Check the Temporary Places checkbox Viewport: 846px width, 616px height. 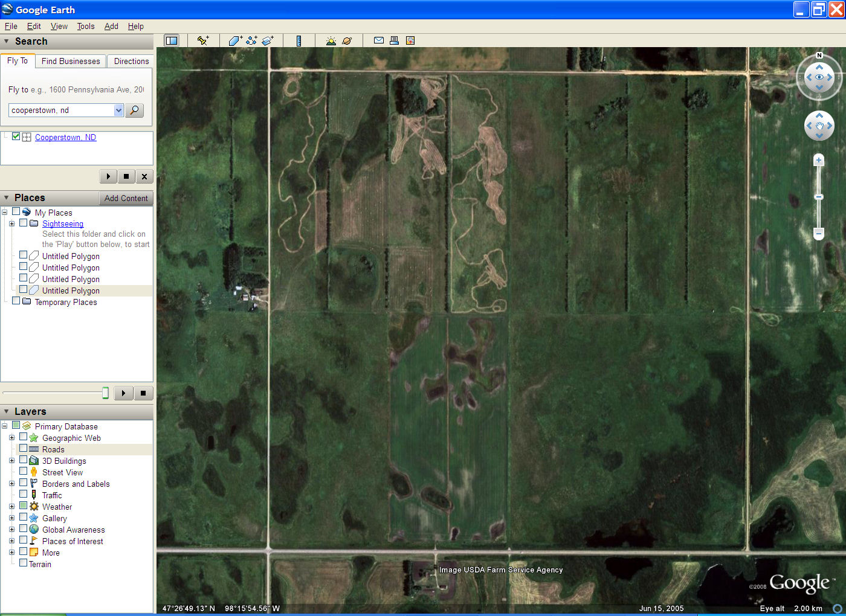[x=16, y=301]
